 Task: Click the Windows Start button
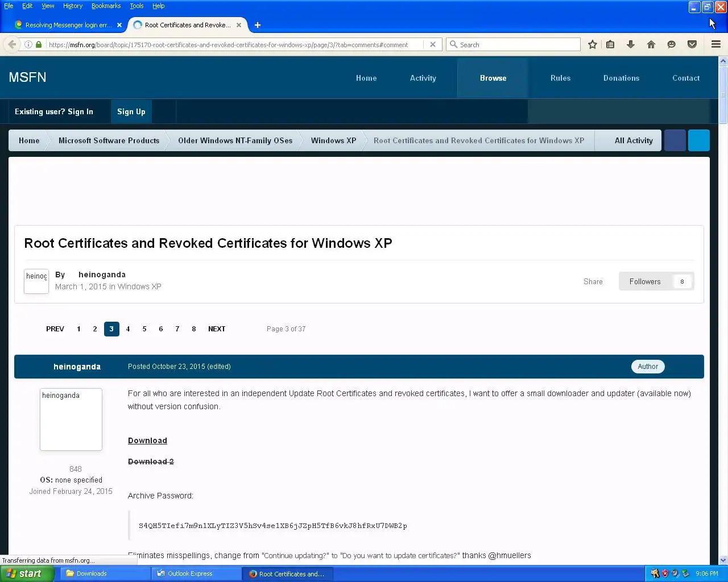27,573
